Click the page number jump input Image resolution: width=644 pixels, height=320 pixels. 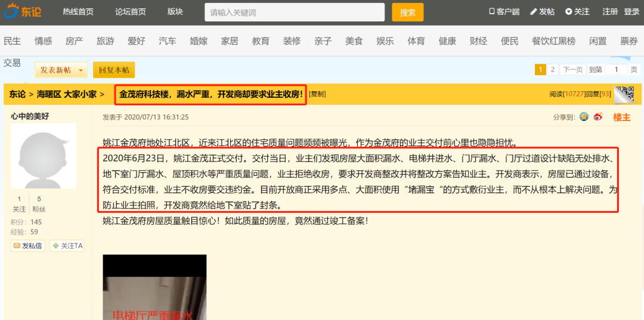(x=617, y=70)
